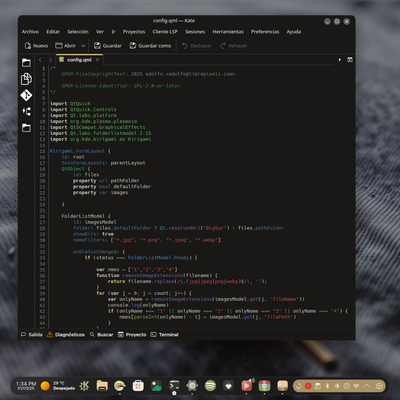The image size is (400, 400).
Task: Open the Buscar search panel
Action: pos(101,334)
